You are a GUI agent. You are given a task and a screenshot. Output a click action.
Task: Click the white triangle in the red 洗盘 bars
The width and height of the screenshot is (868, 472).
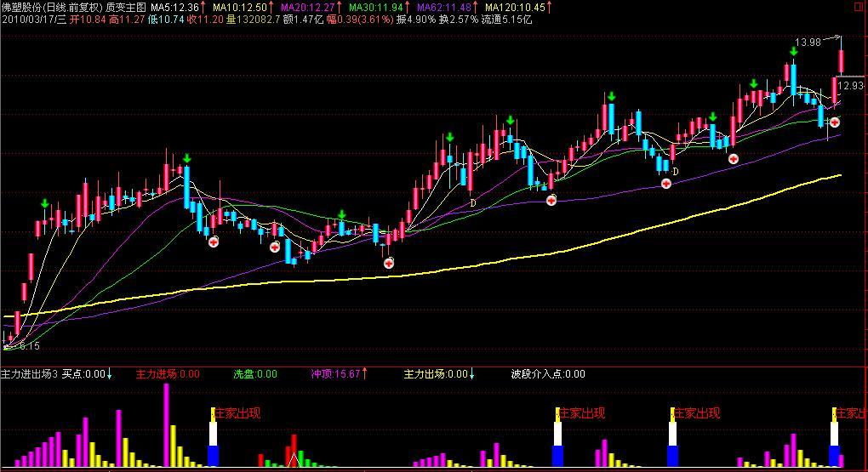click(294, 459)
